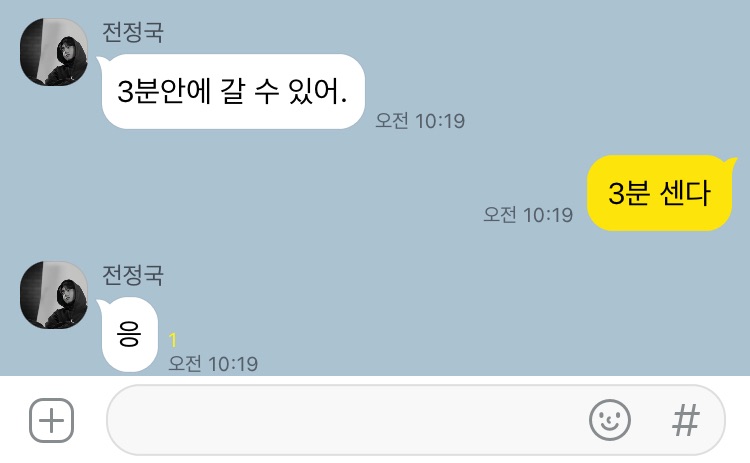Tap the pointed tail of the yellow bubble
Image resolution: width=750 pixels, height=463 pixels.
tap(731, 162)
